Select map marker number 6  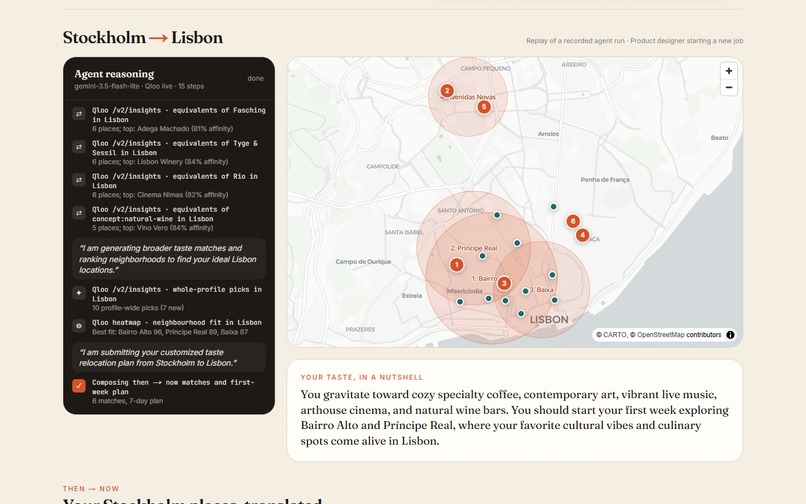(x=573, y=221)
